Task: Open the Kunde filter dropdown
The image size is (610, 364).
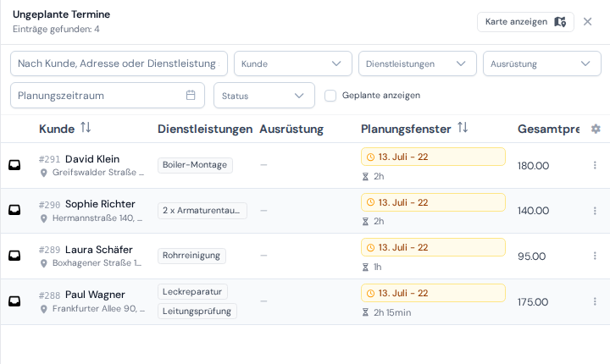Action: click(x=293, y=63)
